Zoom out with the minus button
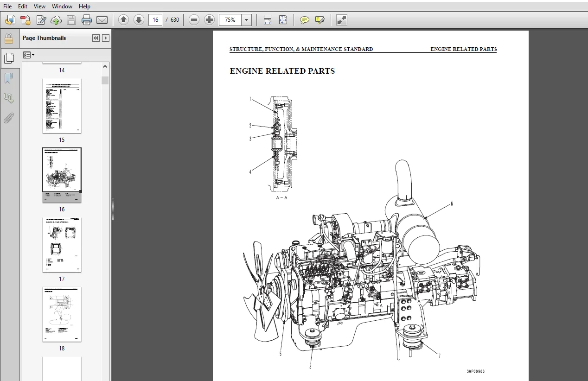The width and height of the screenshot is (588, 381). tap(194, 19)
